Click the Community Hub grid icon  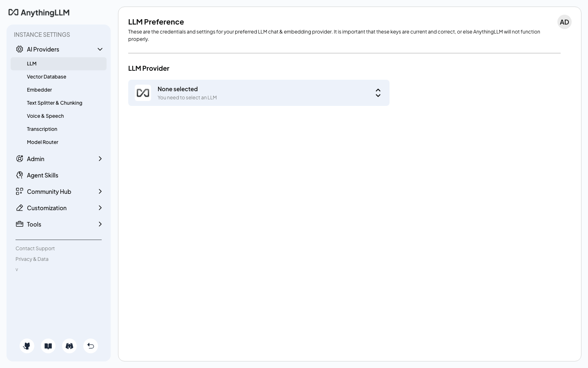coord(20,191)
